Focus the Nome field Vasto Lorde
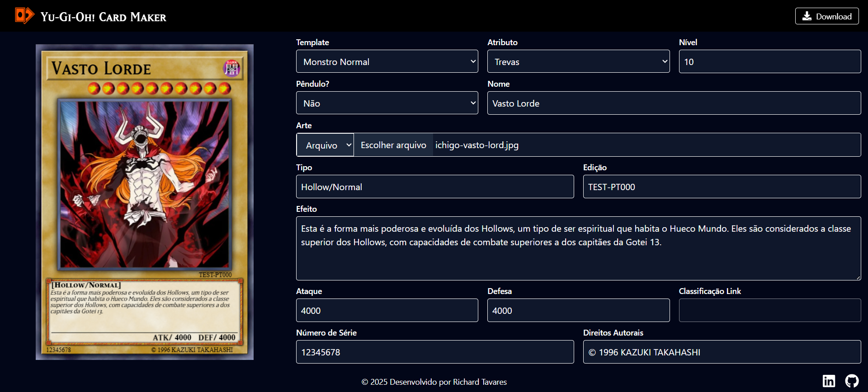 point(674,103)
